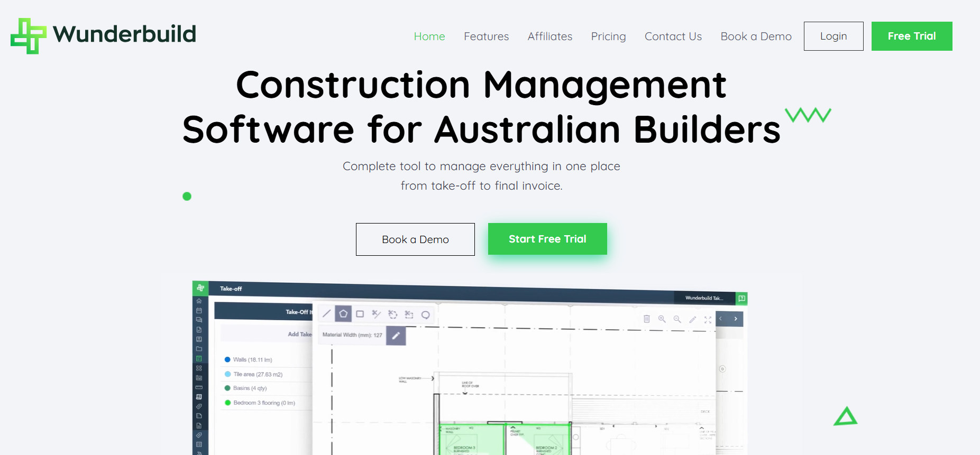Viewport: 980px width, 455px height.
Task: Zoom in on the floor plan
Action: 662,319
